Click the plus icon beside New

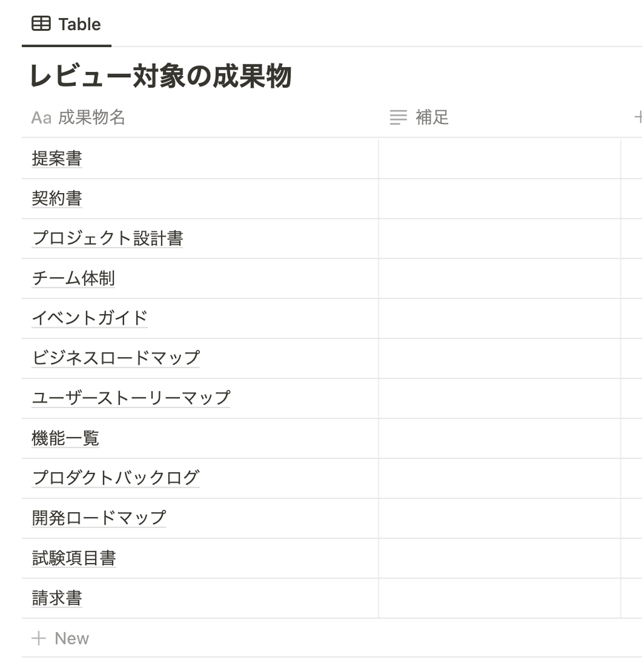(x=39, y=638)
